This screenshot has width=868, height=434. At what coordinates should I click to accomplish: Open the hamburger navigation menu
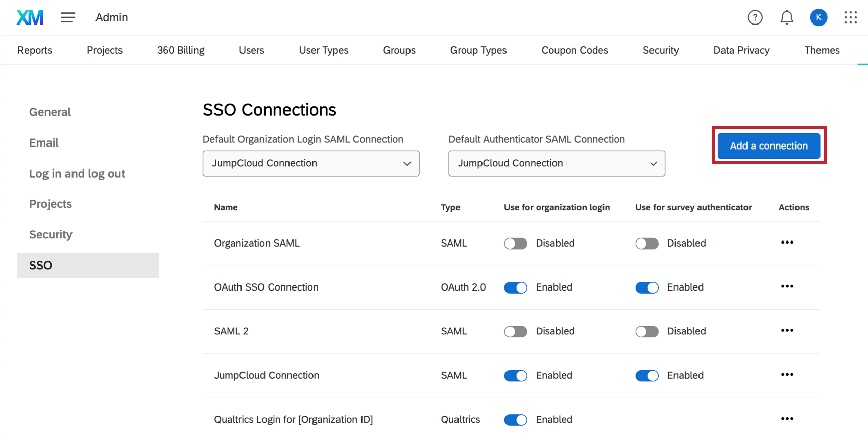coord(68,17)
